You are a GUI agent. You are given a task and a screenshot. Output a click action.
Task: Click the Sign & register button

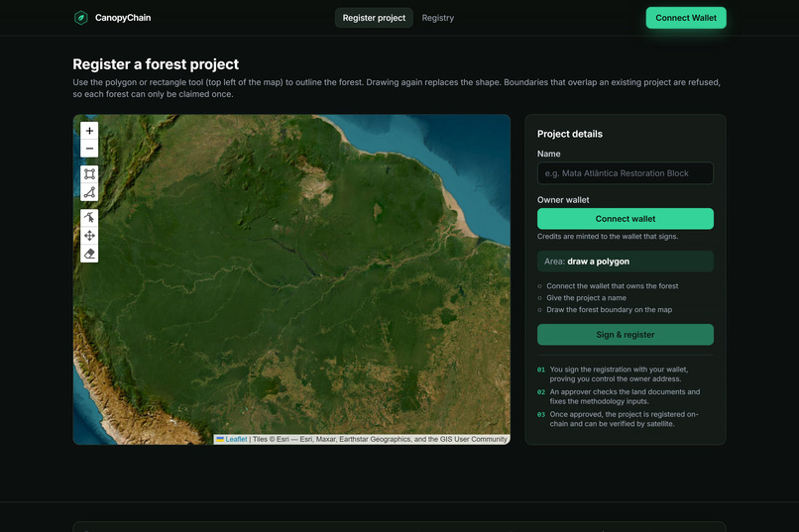[x=626, y=335]
